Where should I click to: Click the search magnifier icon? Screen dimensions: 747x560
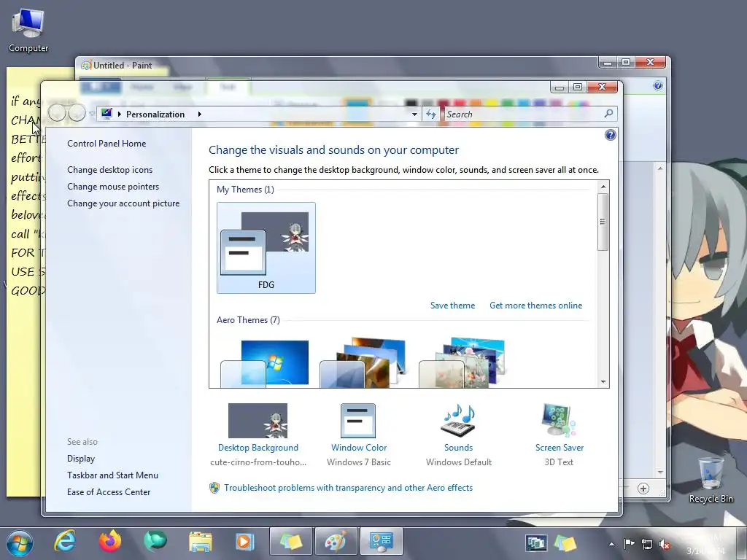tap(608, 114)
